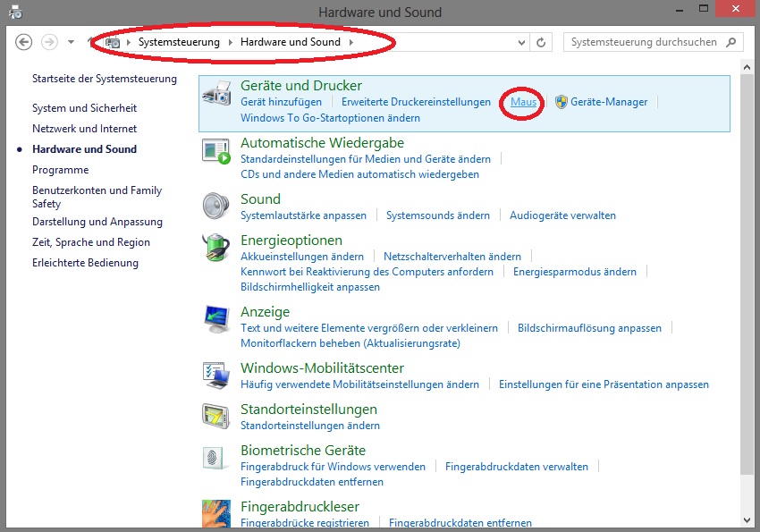The width and height of the screenshot is (760, 532).
Task: Open Netzwerk und Internet category
Action: coord(84,129)
